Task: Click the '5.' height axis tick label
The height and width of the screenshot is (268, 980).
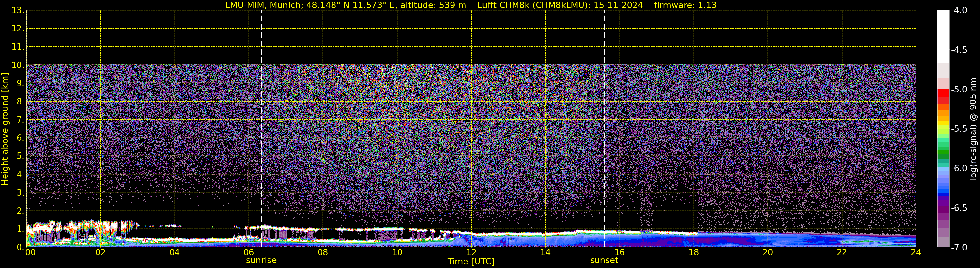Action: click(20, 156)
